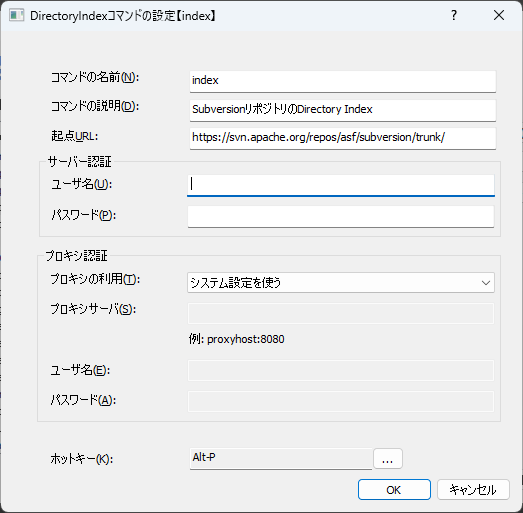This screenshot has width=523, height=513.
Task: Expand the chevron of the proxy usage combo box
Action: [x=486, y=283]
